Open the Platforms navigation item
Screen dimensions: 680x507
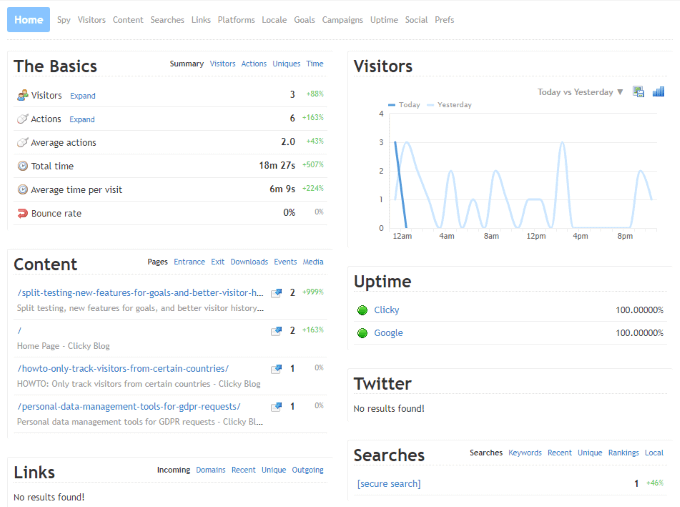(236, 20)
